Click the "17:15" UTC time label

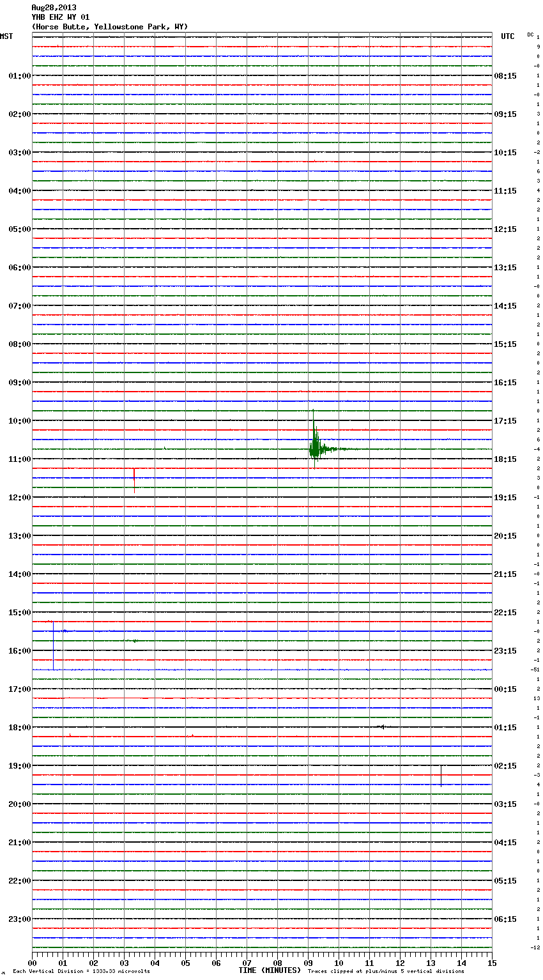[x=505, y=421]
